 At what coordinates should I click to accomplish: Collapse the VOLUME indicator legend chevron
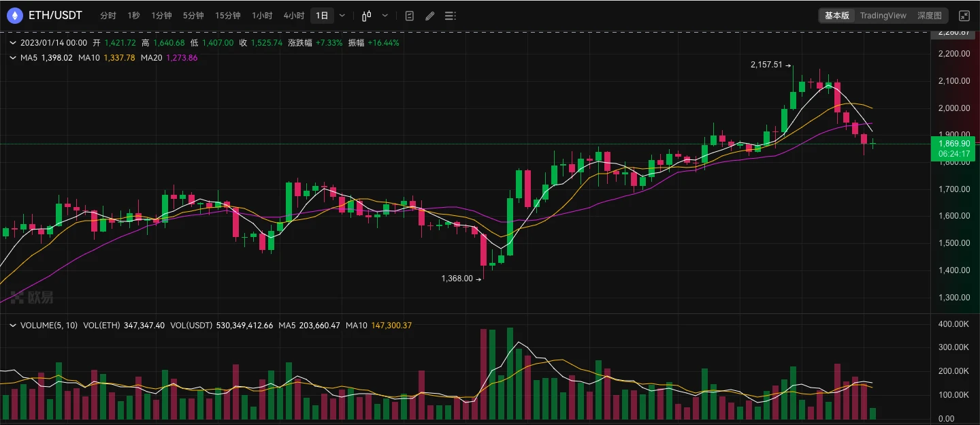(x=14, y=326)
